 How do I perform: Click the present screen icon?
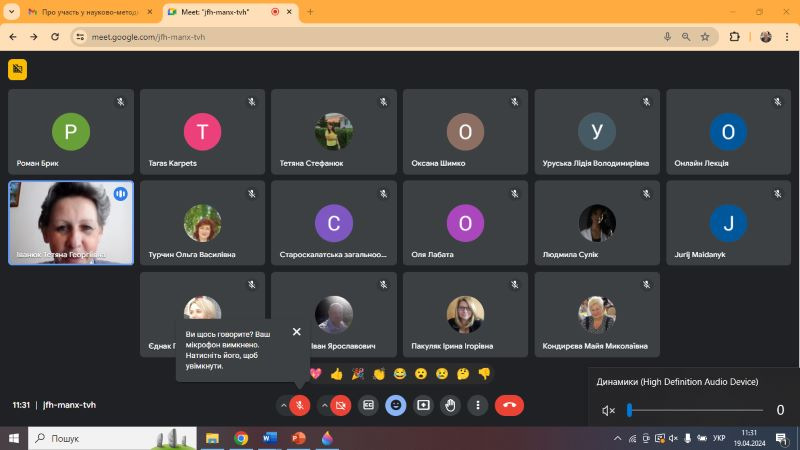(423, 405)
